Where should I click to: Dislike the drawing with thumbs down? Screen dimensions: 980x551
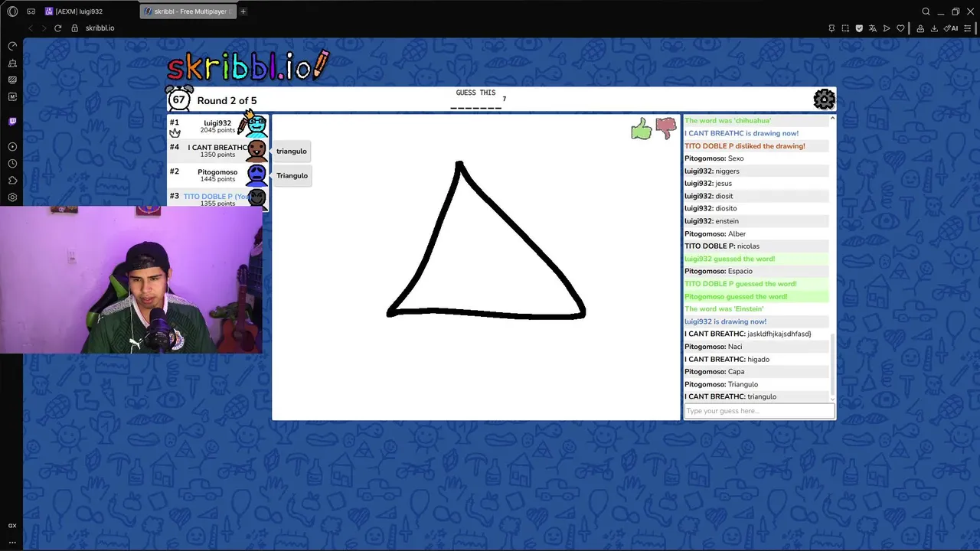tap(666, 128)
